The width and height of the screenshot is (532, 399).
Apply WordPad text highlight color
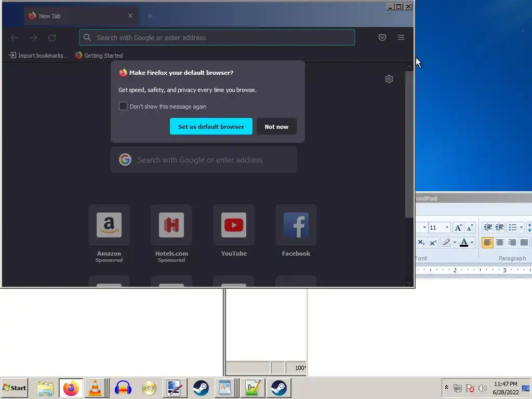pos(446,242)
